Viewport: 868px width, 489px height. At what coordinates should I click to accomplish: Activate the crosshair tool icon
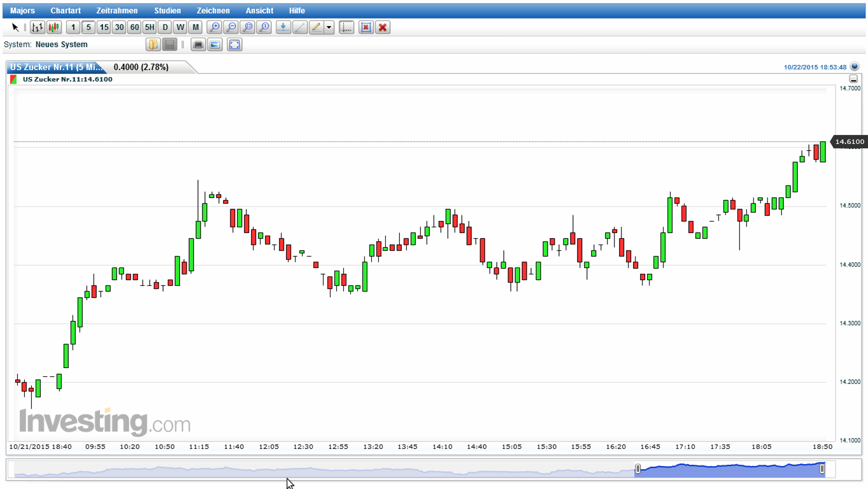coord(346,27)
